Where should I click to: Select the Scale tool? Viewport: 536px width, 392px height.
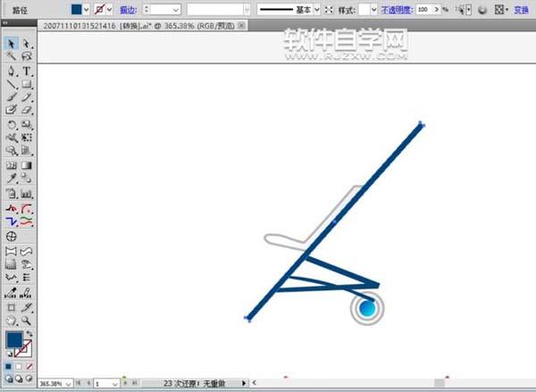[x=26, y=125]
